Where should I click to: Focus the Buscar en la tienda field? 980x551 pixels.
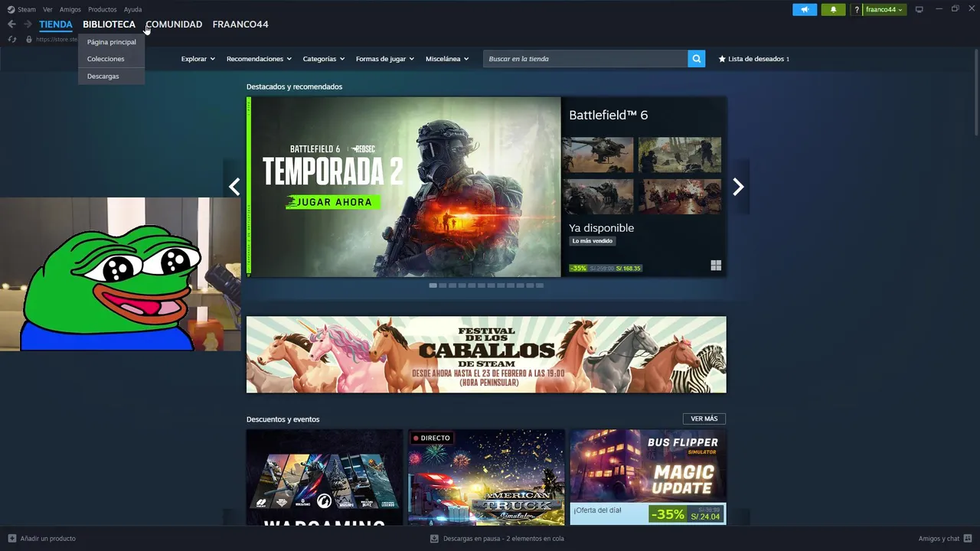tap(586, 59)
